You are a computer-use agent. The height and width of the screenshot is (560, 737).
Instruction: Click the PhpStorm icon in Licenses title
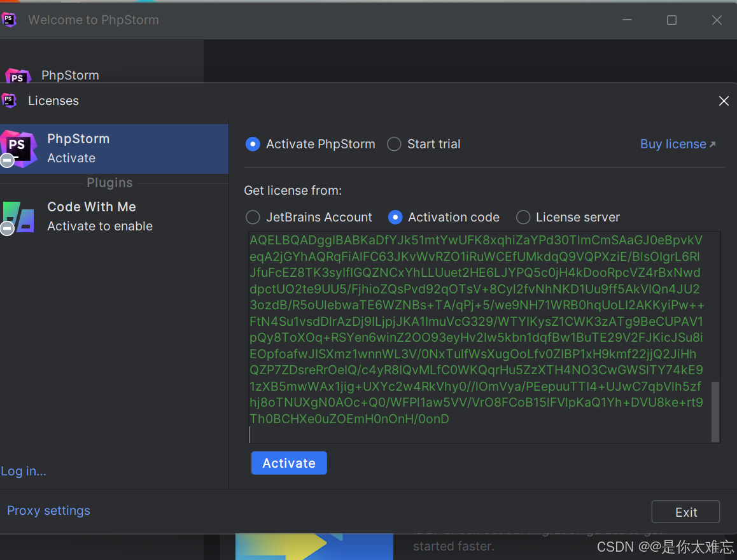(x=9, y=100)
